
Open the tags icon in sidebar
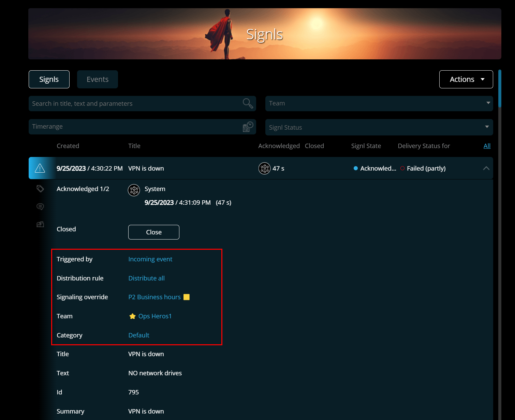click(x=40, y=189)
